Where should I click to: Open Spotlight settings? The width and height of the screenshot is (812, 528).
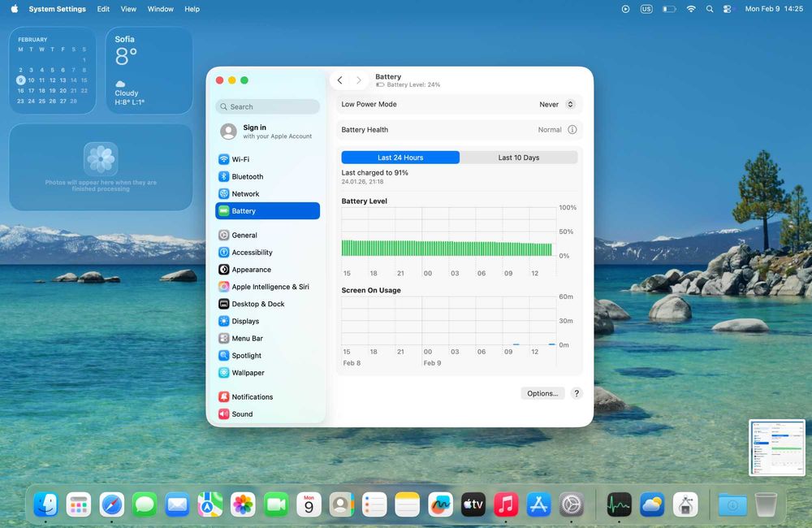pos(267,356)
